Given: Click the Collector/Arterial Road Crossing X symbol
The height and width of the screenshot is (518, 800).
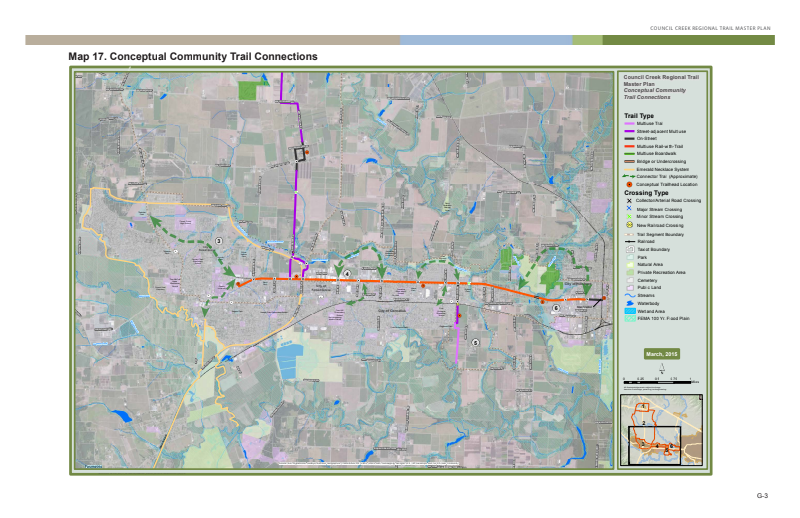Looking at the screenshot, I should pyautogui.click(x=629, y=201).
